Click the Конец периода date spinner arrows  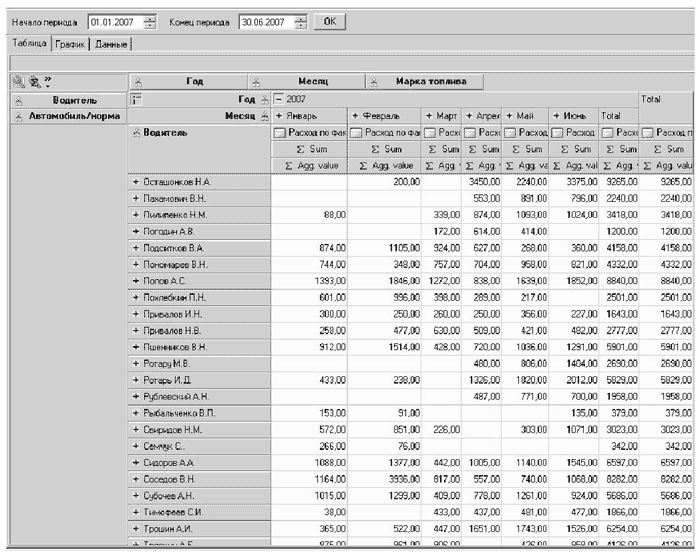[x=301, y=22]
